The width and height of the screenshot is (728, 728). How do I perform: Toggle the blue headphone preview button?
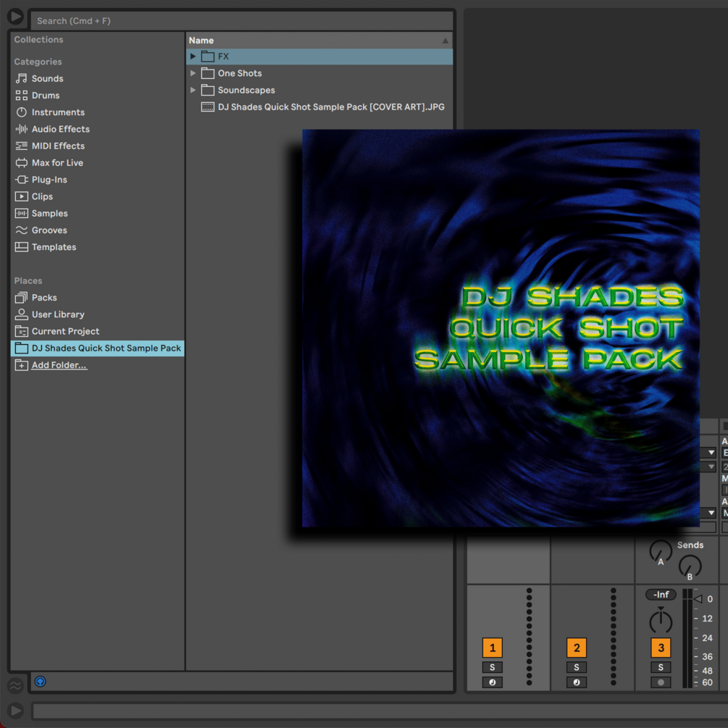click(41, 682)
